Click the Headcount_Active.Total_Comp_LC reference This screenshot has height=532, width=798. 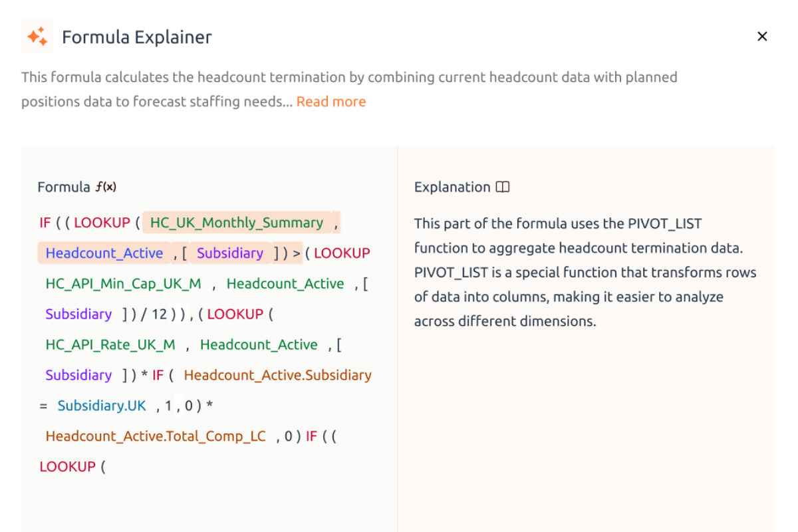tap(154, 436)
